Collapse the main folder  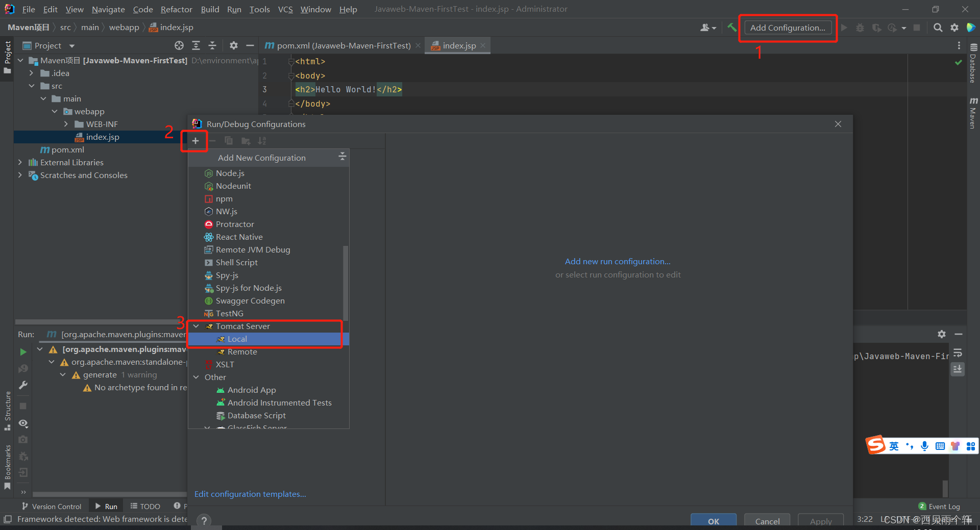pyautogui.click(x=43, y=98)
